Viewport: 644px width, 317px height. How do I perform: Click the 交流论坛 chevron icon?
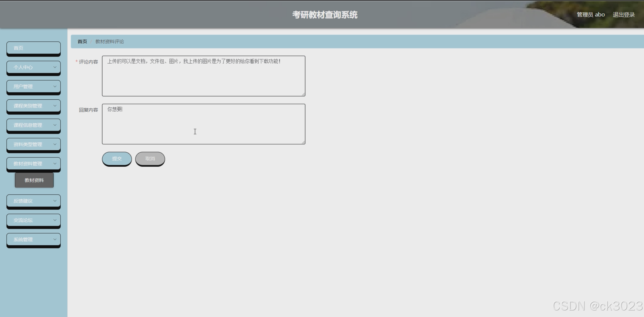(x=55, y=220)
